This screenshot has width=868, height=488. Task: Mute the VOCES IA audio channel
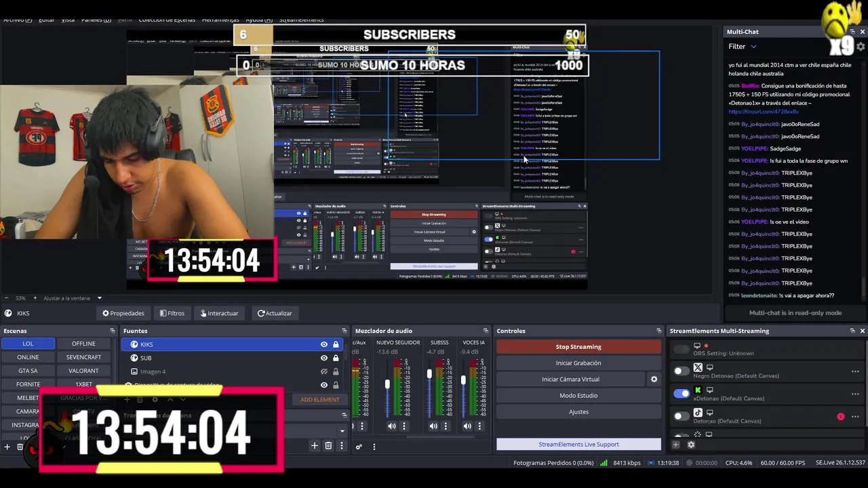[x=467, y=426]
